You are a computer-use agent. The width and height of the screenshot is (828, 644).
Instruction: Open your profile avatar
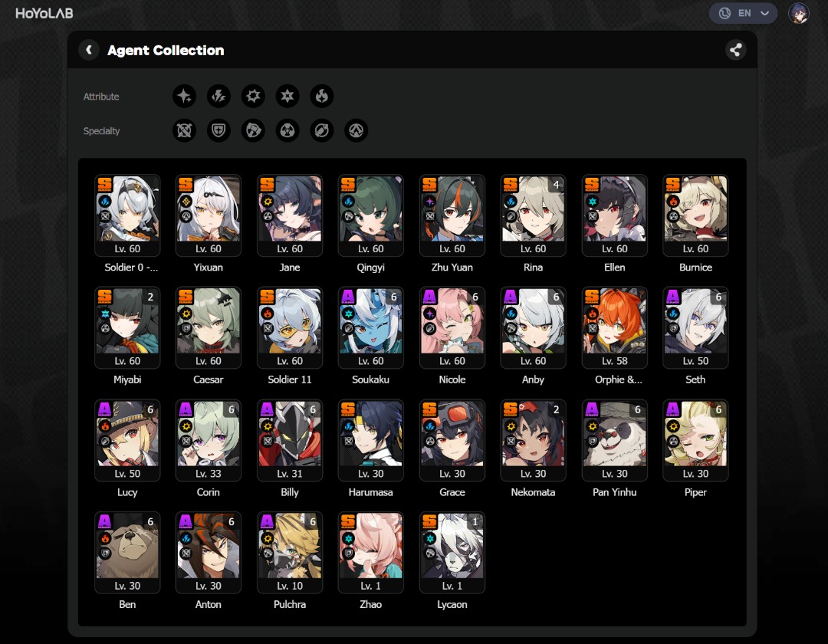click(799, 13)
